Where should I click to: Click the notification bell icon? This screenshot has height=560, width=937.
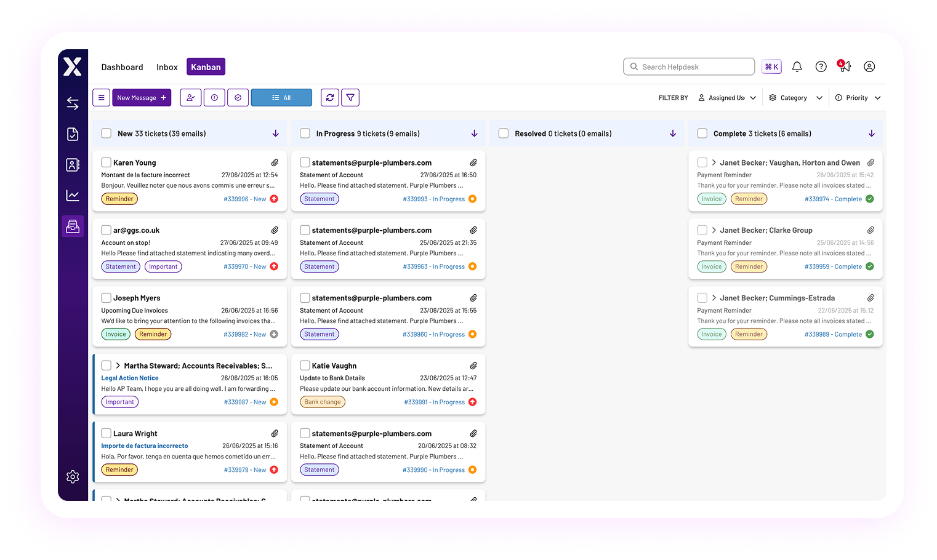pyautogui.click(x=797, y=66)
